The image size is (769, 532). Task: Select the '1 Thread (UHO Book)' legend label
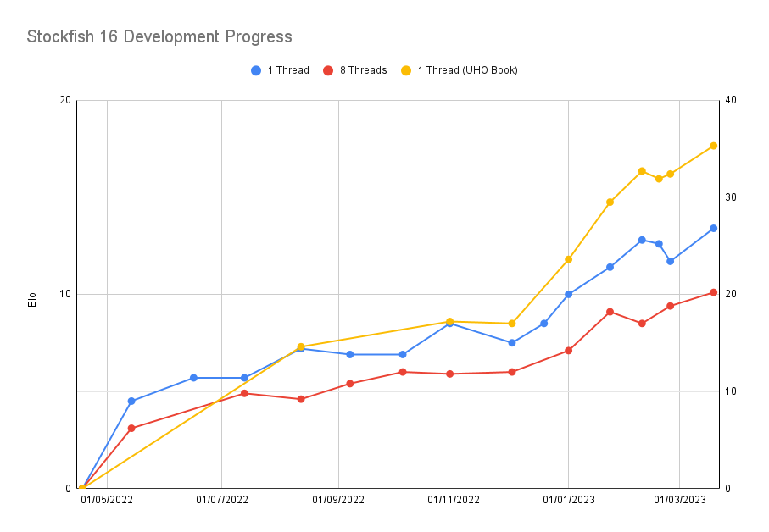[467, 70]
